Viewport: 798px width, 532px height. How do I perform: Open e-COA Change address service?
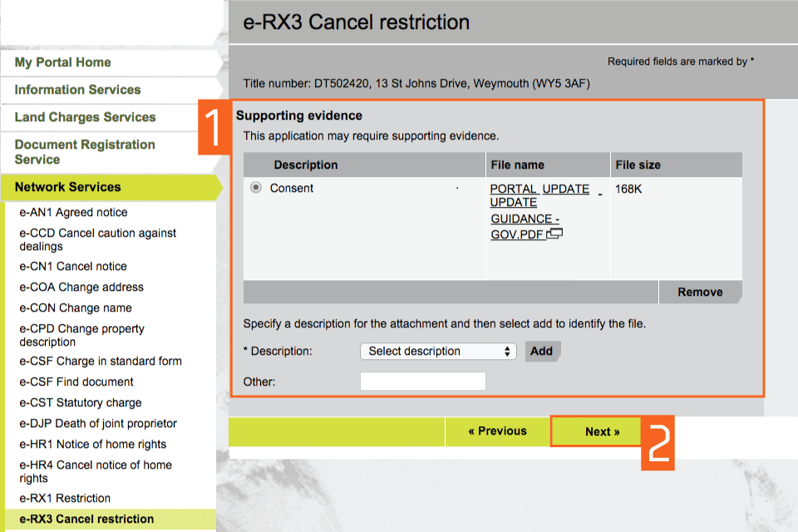pyautogui.click(x=81, y=288)
